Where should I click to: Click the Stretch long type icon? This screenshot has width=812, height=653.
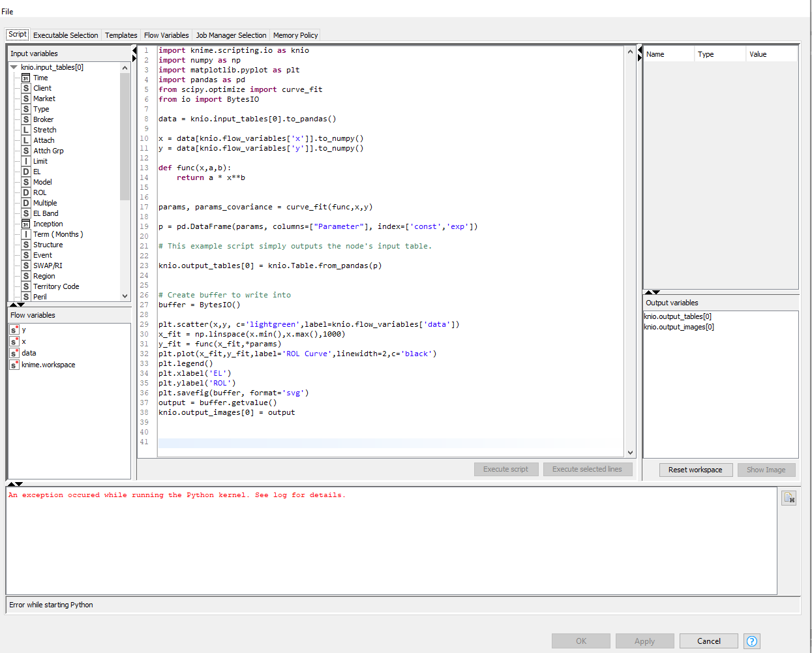tap(25, 130)
